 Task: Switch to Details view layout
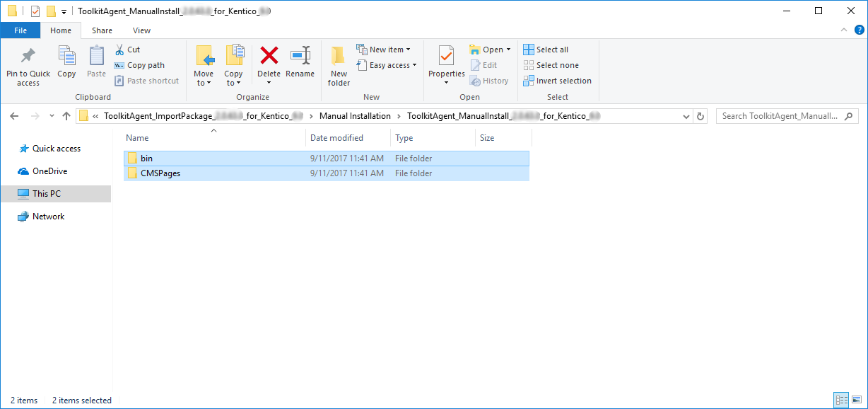tap(841, 400)
